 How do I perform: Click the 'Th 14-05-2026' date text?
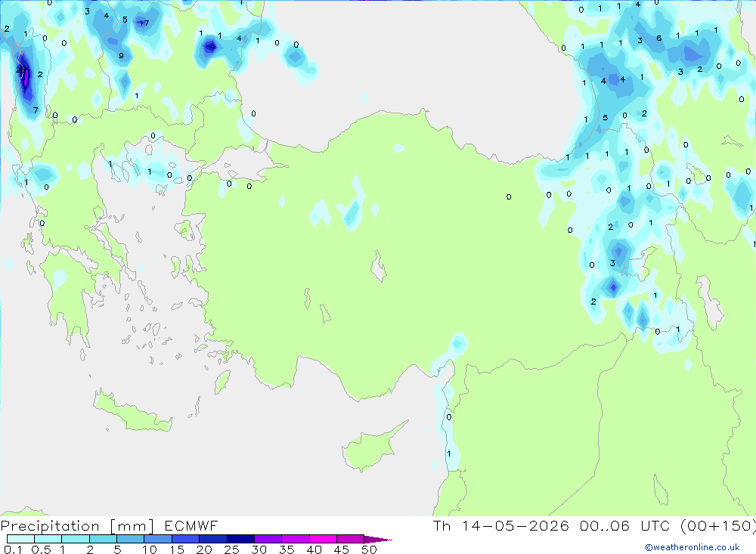point(500,525)
